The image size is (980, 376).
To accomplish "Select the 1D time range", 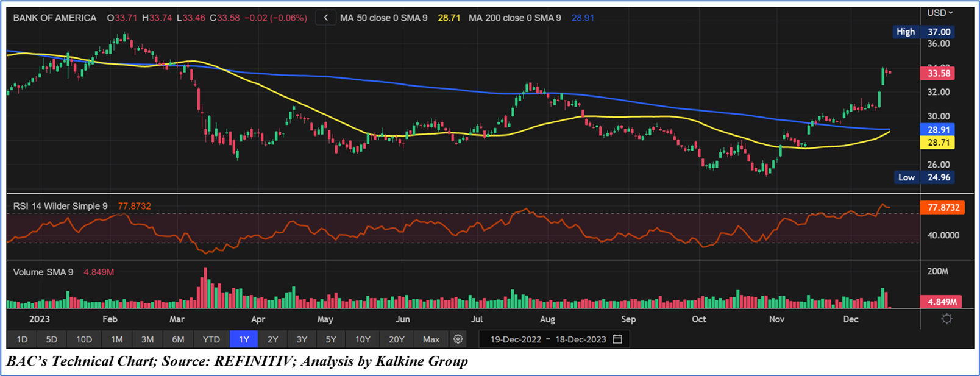I will coord(22,339).
